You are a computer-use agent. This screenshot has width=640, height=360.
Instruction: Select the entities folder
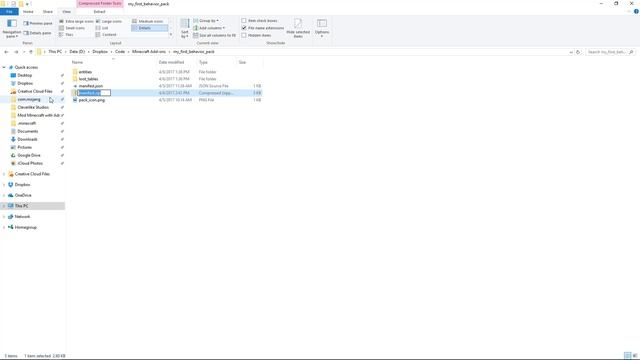[x=85, y=72]
